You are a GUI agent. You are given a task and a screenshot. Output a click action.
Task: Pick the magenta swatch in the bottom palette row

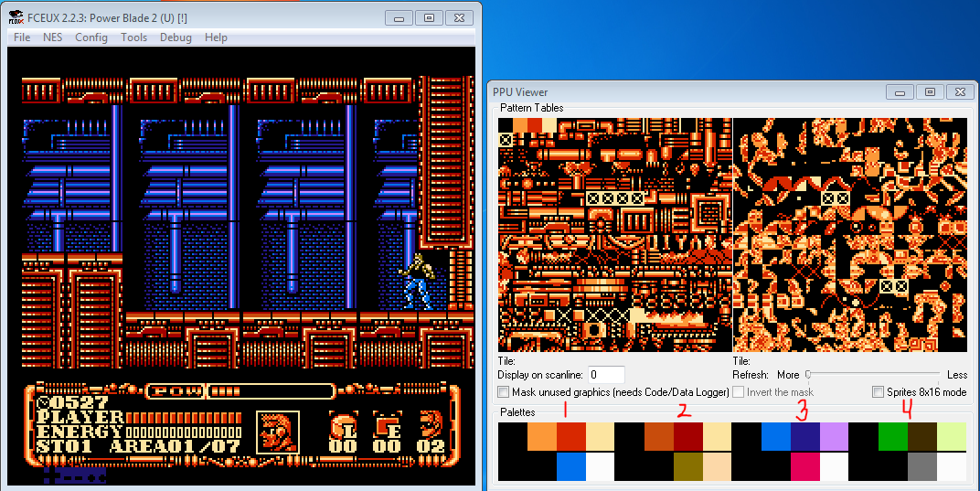pyautogui.click(x=805, y=466)
